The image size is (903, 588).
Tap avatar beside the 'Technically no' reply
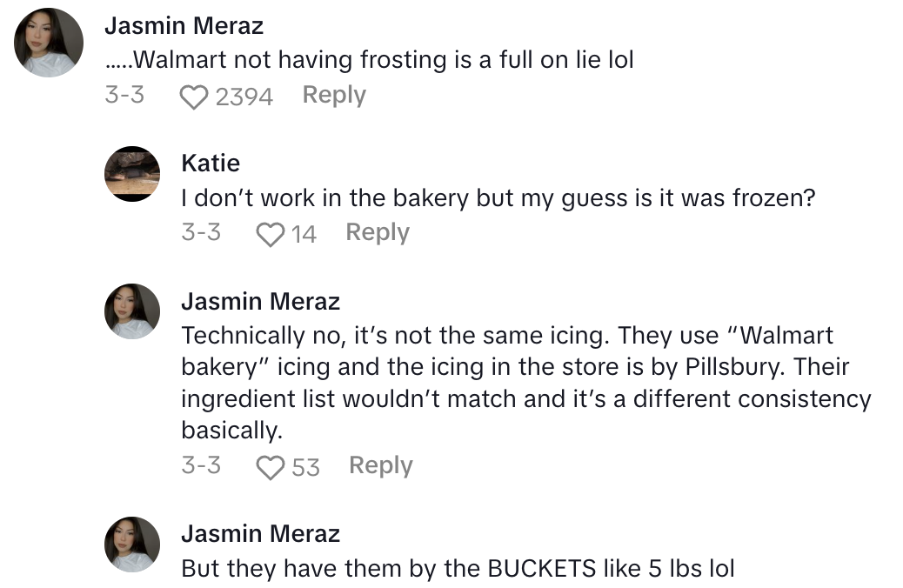point(131,311)
